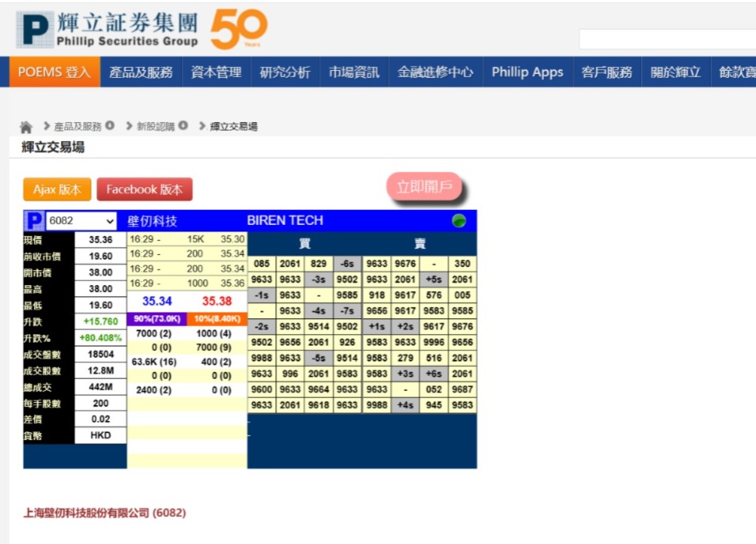Click the Ajax 版本 button

pos(57,189)
